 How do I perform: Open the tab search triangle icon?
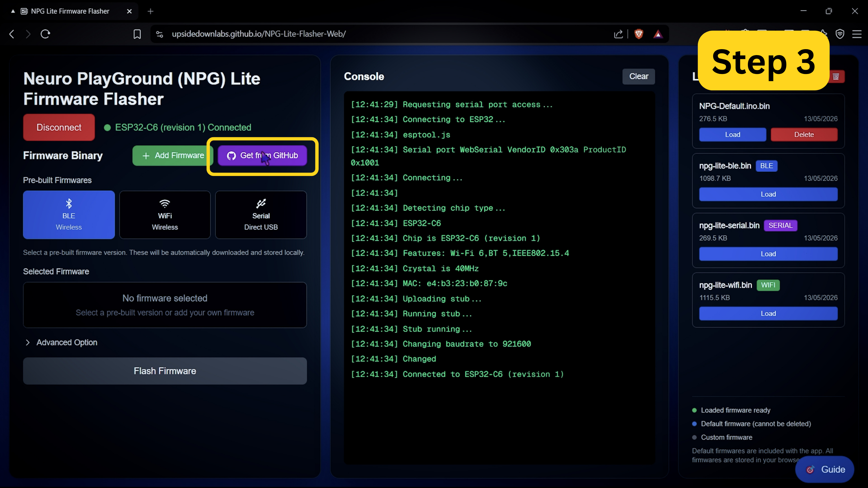pos(13,11)
